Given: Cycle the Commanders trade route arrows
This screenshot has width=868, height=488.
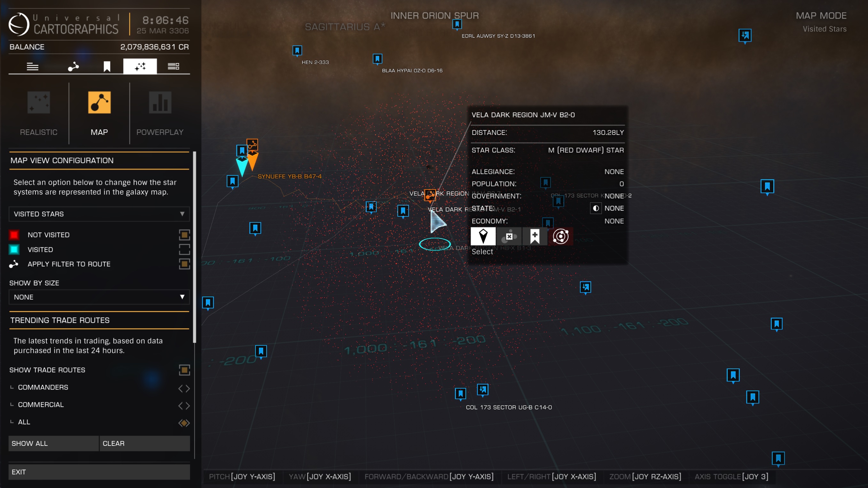Looking at the screenshot, I should 184,388.
